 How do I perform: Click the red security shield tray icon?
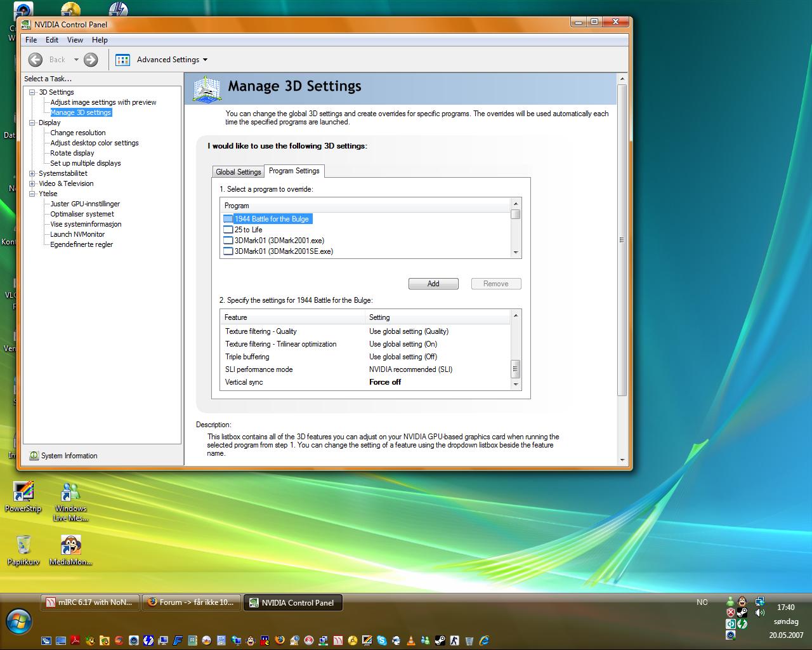click(x=731, y=613)
